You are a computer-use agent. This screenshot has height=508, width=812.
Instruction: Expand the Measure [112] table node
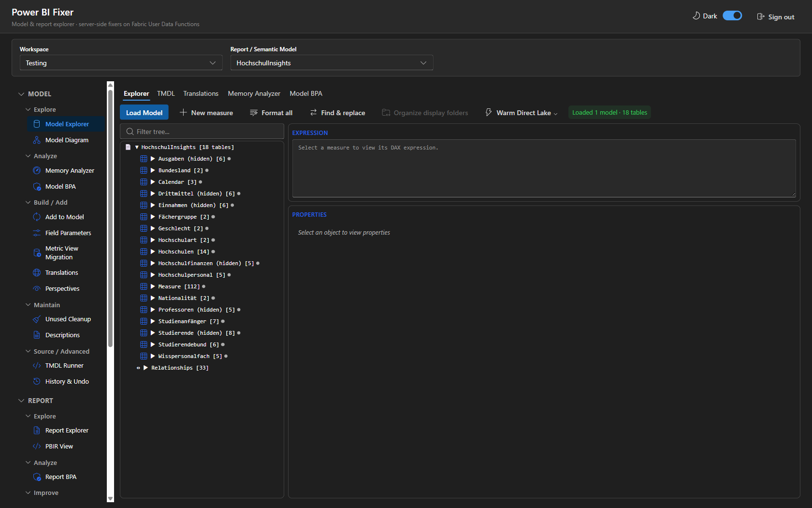153,286
